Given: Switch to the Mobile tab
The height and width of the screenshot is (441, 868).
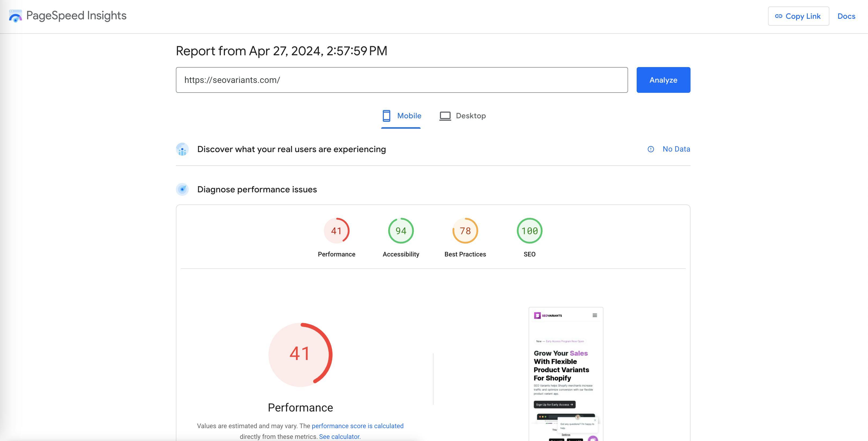Looking at the screenshot, I should coord(401,116).
